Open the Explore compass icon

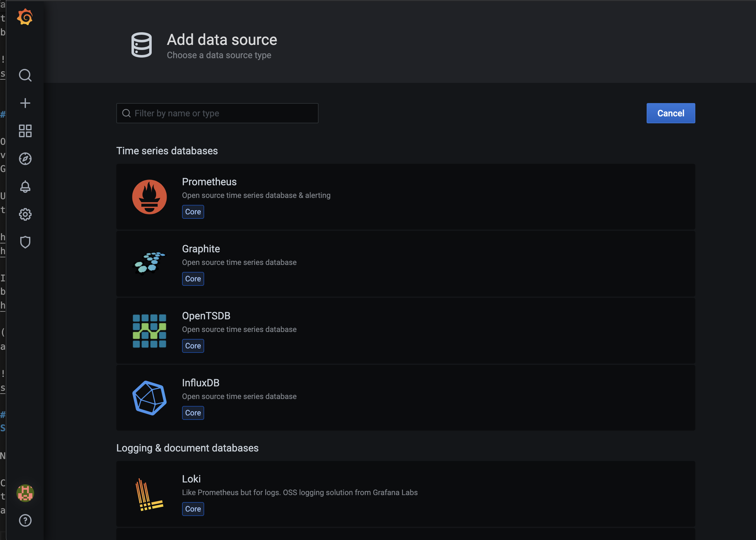[x=25, y=159]
